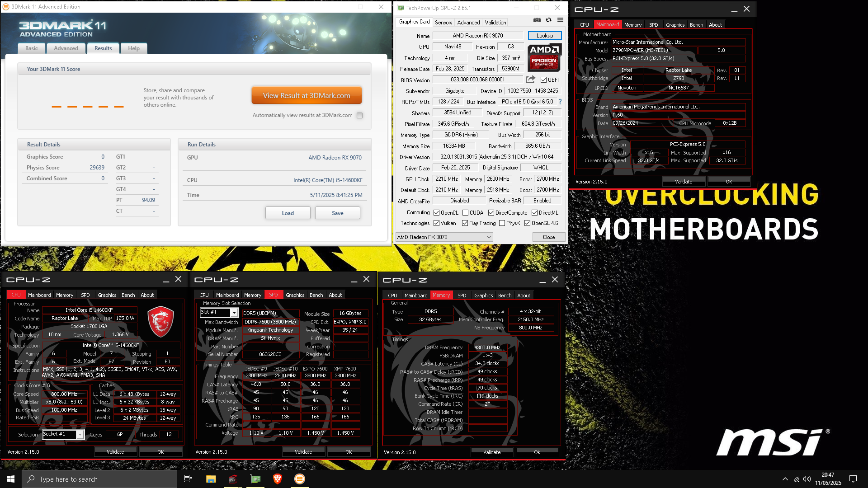The image size is (868, 488).
Task: Toggle the DirectCompute checkbox
Action: pyautogui.click(x=491, y=213)
